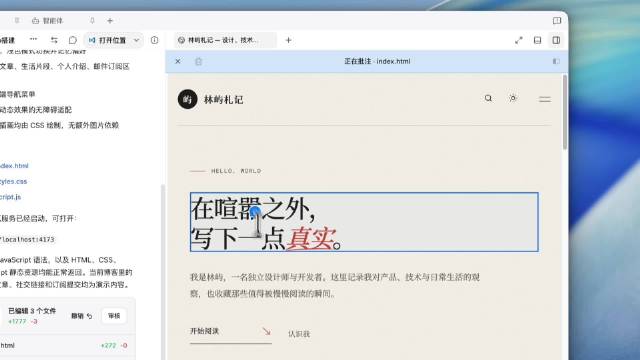Image resolution: width=640 pixels, height=360 pixels.
Task: Open the 智能体 (agent) tab
Action: pyautogui.click(x=48, y=20)
